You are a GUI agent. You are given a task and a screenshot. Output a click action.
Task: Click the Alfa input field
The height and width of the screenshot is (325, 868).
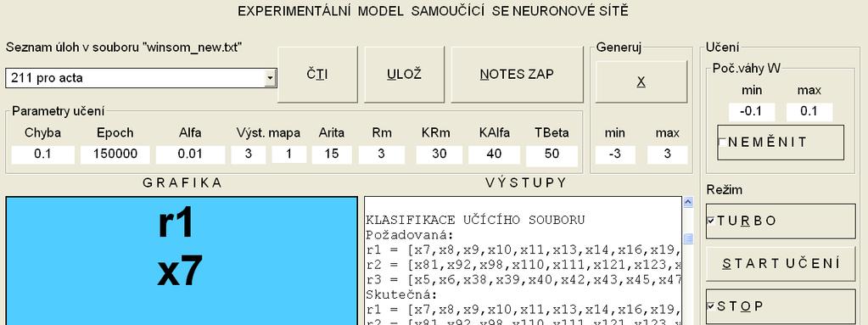tap(190, 154)
